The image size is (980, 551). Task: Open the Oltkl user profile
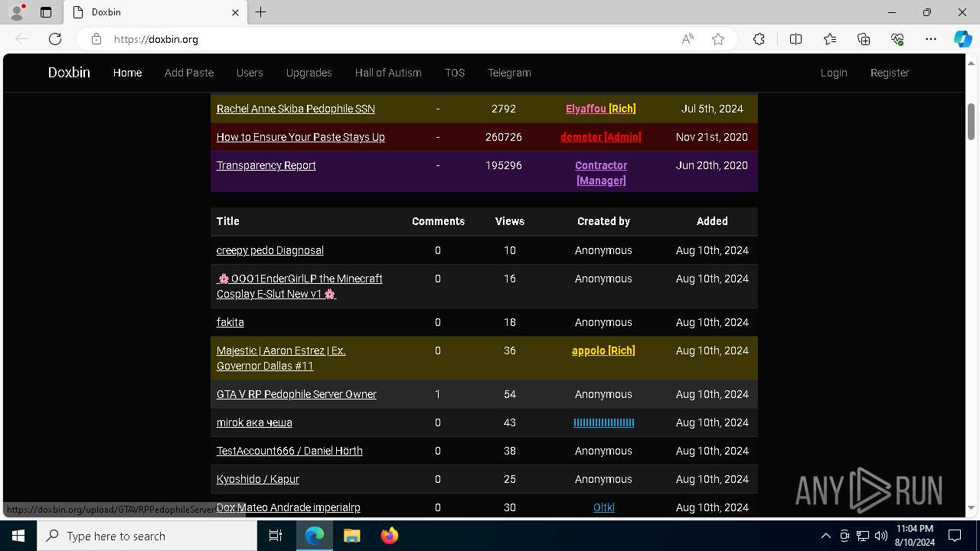pos(603,507)
